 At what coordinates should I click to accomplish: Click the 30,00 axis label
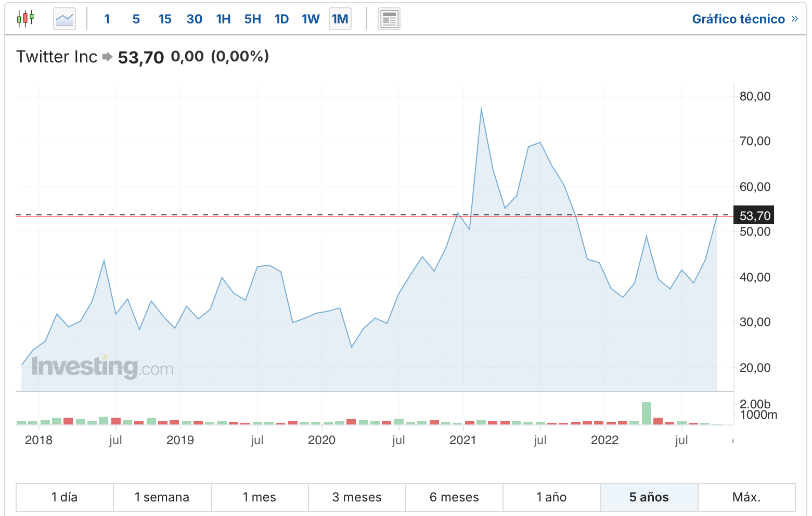coord(755,322)
